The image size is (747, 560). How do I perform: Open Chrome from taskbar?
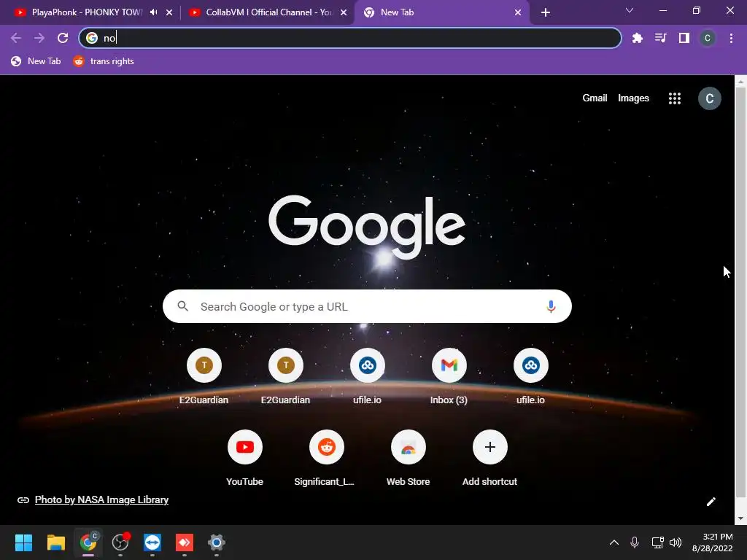[88, 542]
